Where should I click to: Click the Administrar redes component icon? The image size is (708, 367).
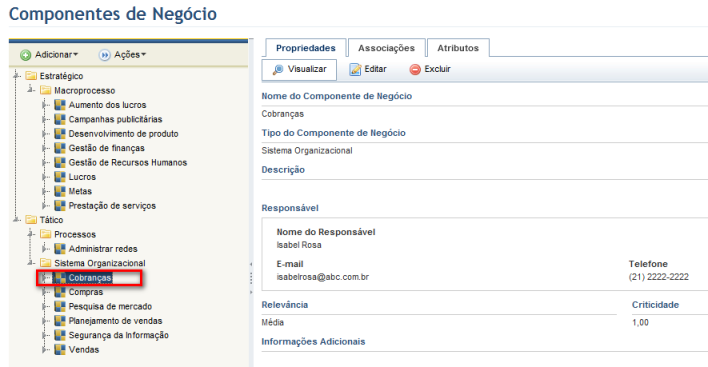[x=60, y=249]
